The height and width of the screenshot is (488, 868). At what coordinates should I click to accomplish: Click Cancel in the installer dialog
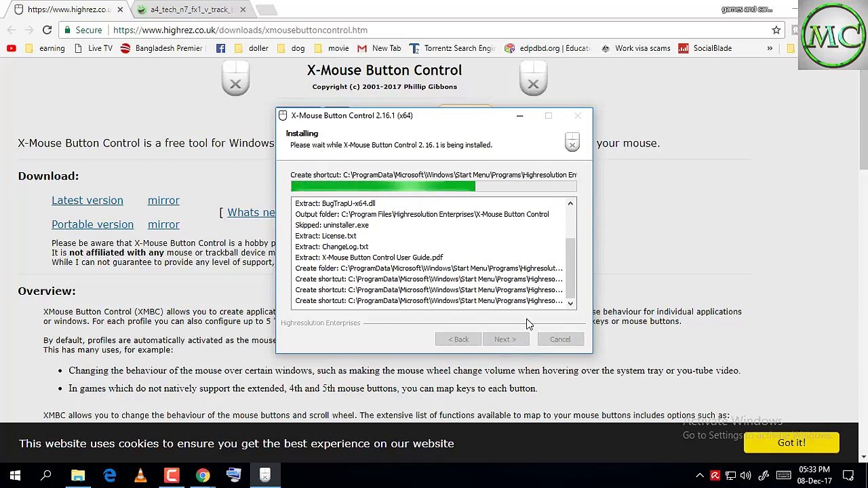click(560, 339)
